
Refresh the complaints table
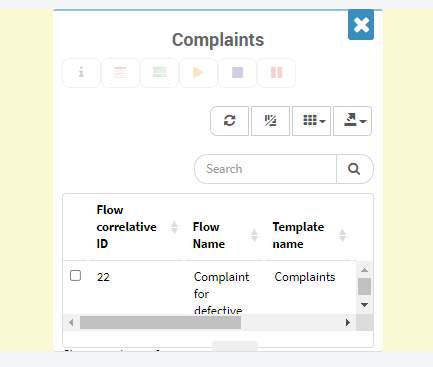tap(229, 121)
